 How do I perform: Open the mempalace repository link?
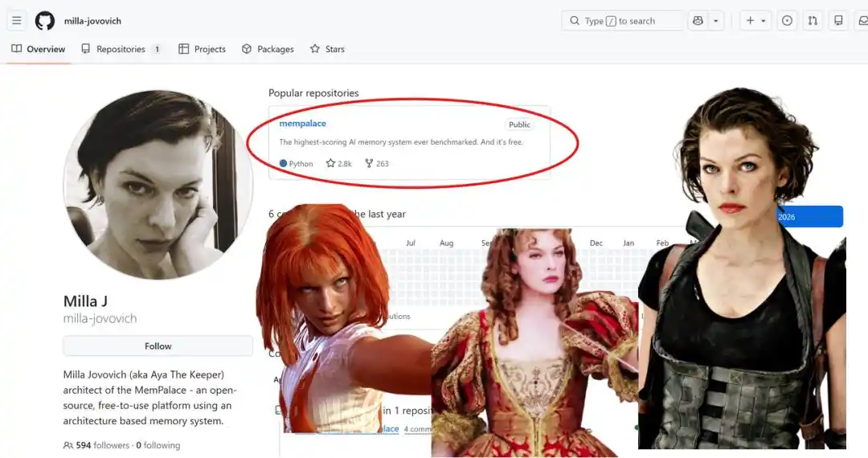click(302, 124)
